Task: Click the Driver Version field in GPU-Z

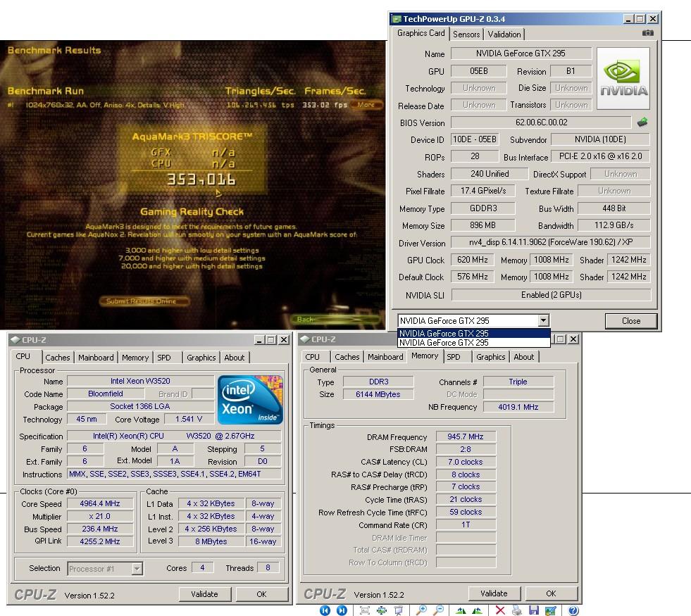Action: (550, 242)
